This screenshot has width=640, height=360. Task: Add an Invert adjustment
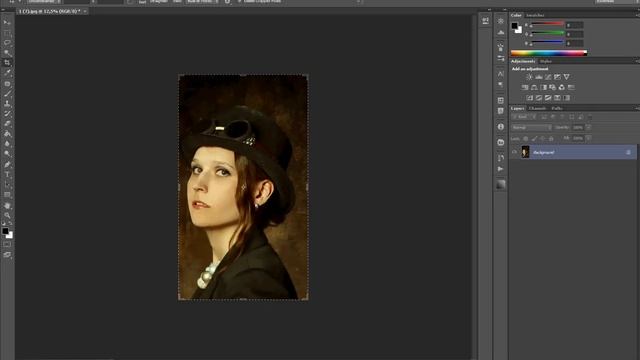(x=530, y=98)
